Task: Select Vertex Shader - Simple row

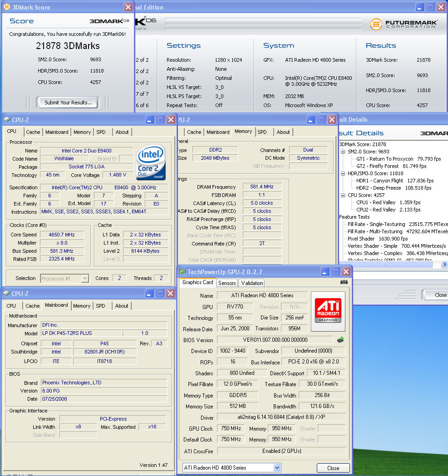Action: click(397, 246)
